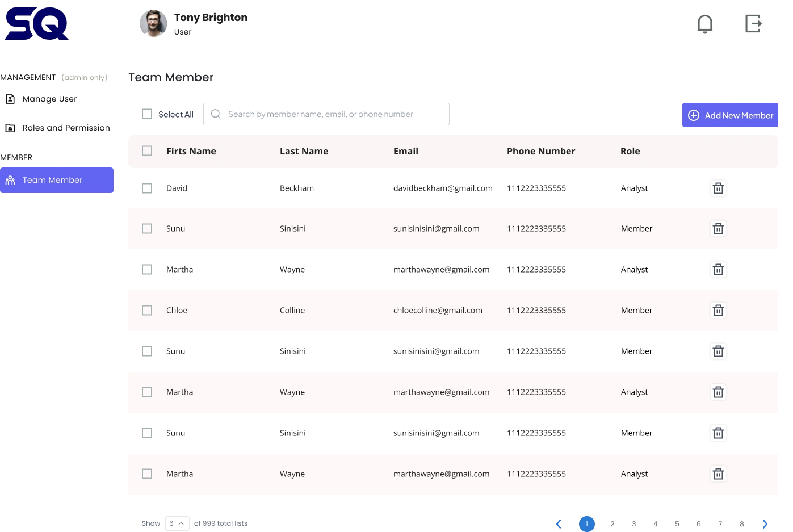Delete Chloe Colline using the trash icon
793x532 pixels.
(718, 310)
